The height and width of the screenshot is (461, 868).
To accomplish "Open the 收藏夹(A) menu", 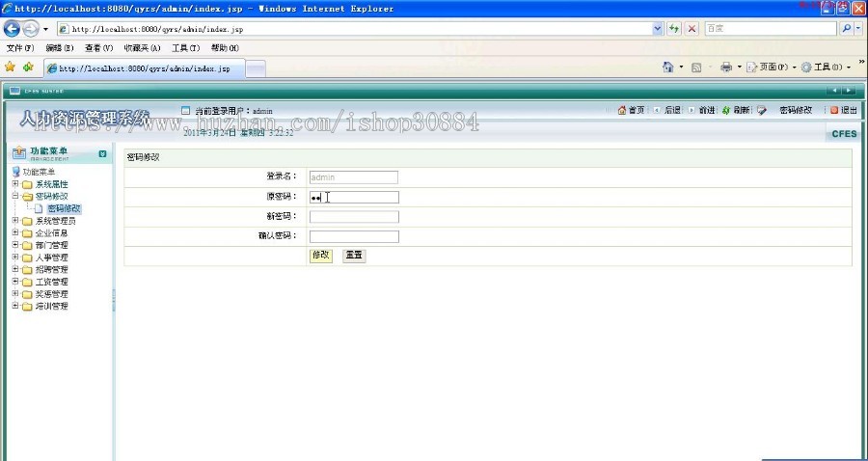I will coord(143,48).
